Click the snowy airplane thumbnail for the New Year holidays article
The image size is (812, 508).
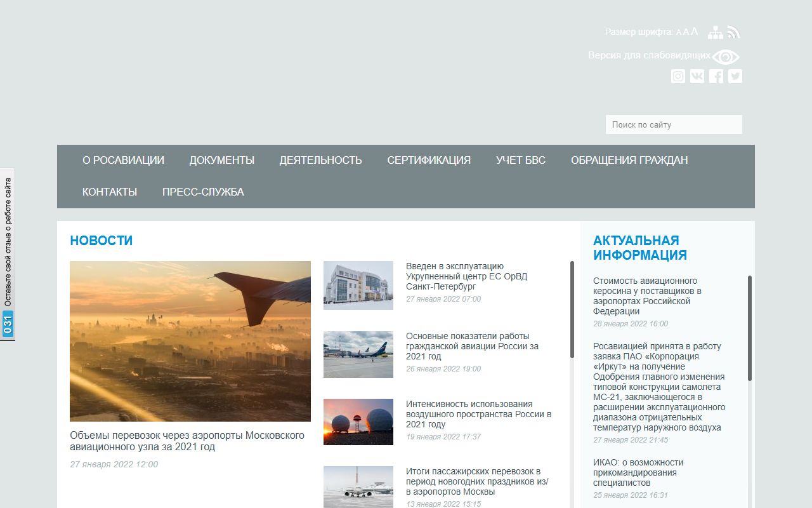click(358, 487)
